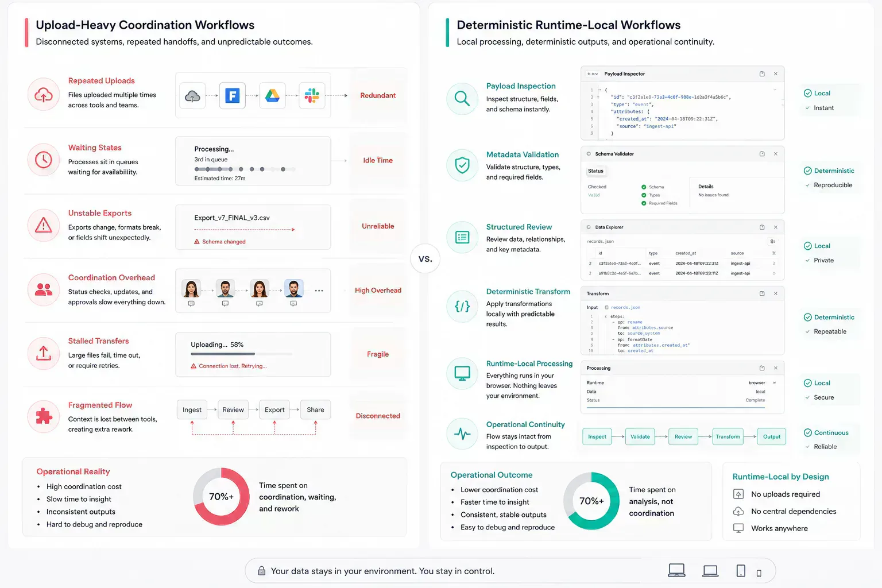
Task: Click the warning triangle Unstable Exports icon
Action: (x=44, y=225)
